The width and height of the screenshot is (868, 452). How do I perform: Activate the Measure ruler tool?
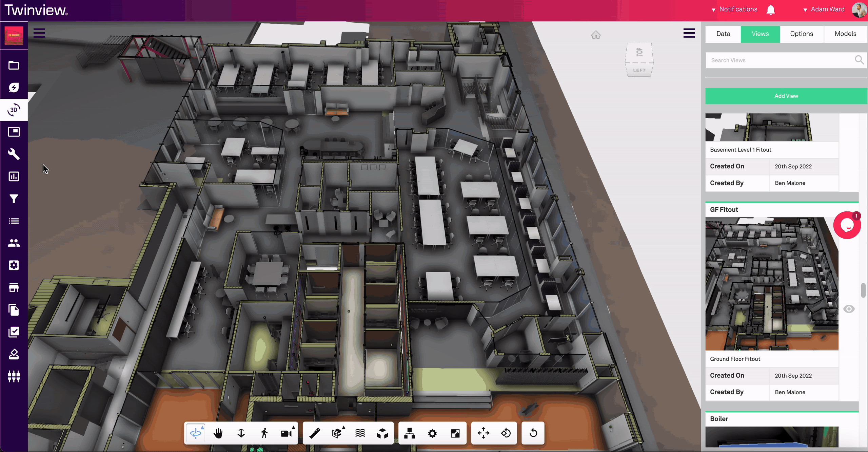pyautogui.click(x=315, y=433)
